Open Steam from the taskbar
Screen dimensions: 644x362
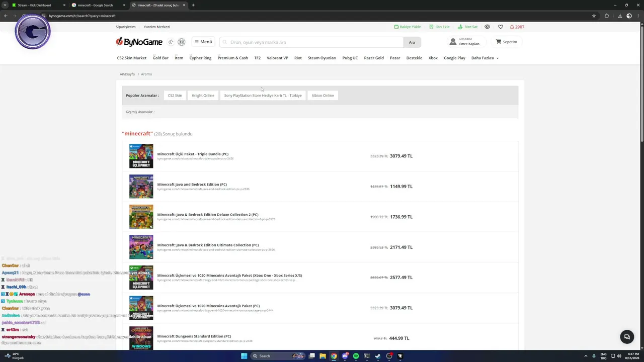(x=378, y=356)
